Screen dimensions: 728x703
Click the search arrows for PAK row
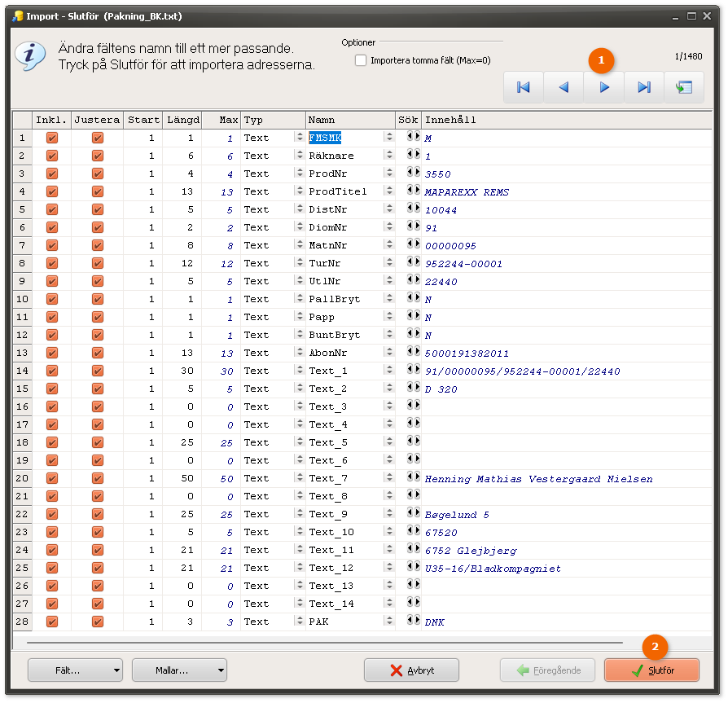click(x=413, y=620)
